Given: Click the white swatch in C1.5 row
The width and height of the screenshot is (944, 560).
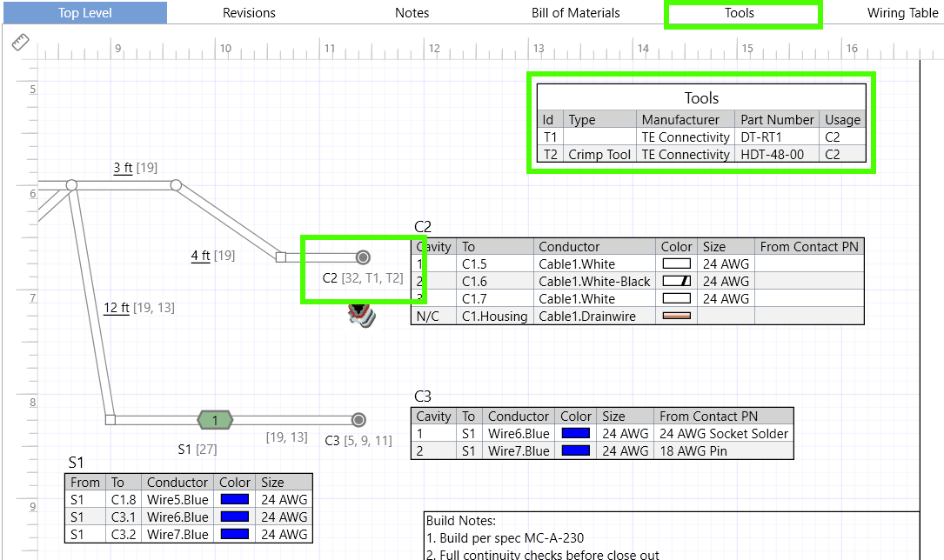Looking at the screenshot, I should click(677, 263).
